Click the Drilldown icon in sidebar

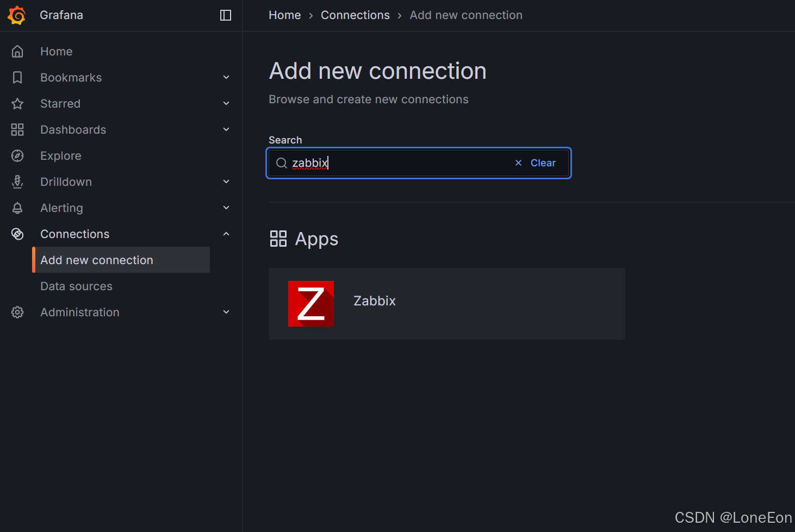(x=17, y=182)
